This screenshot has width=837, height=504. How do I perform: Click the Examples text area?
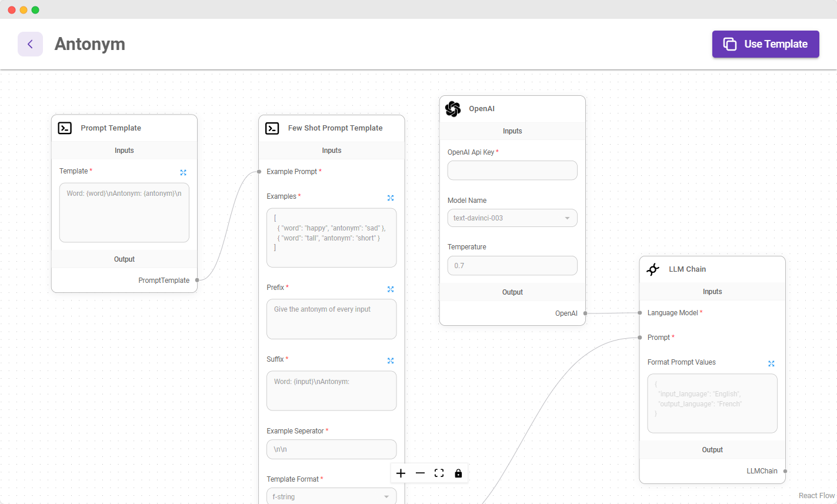332,238
